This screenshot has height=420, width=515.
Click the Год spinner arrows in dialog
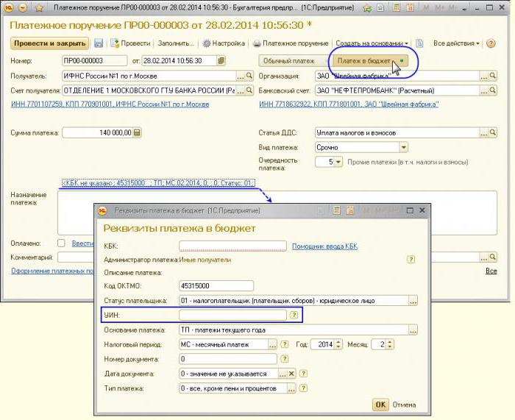coord(338,344)
